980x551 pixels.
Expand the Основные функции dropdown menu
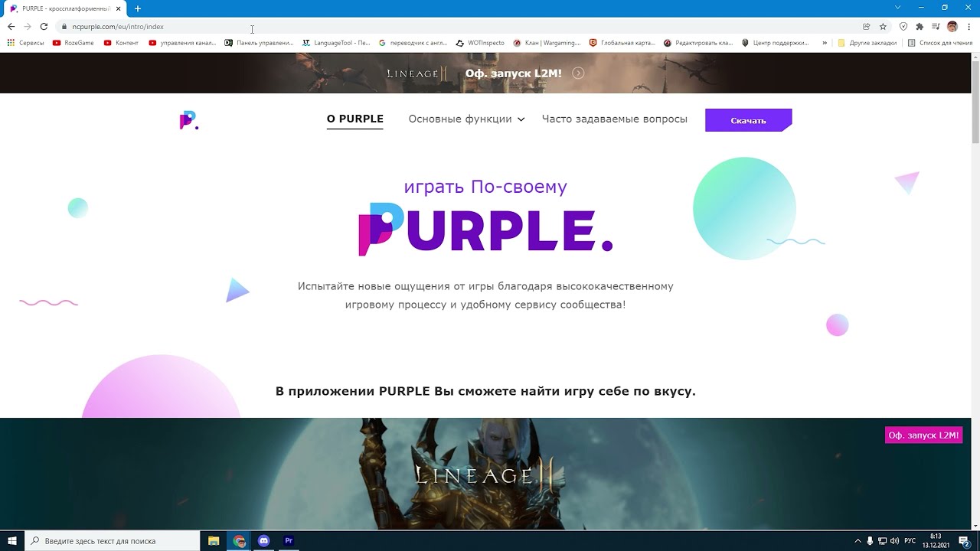point(466,119)
